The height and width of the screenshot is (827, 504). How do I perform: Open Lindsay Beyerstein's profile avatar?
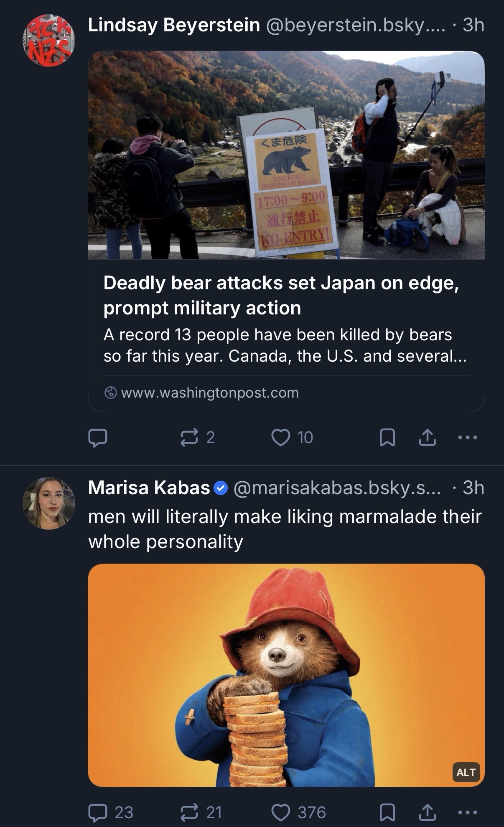(48, 40)
